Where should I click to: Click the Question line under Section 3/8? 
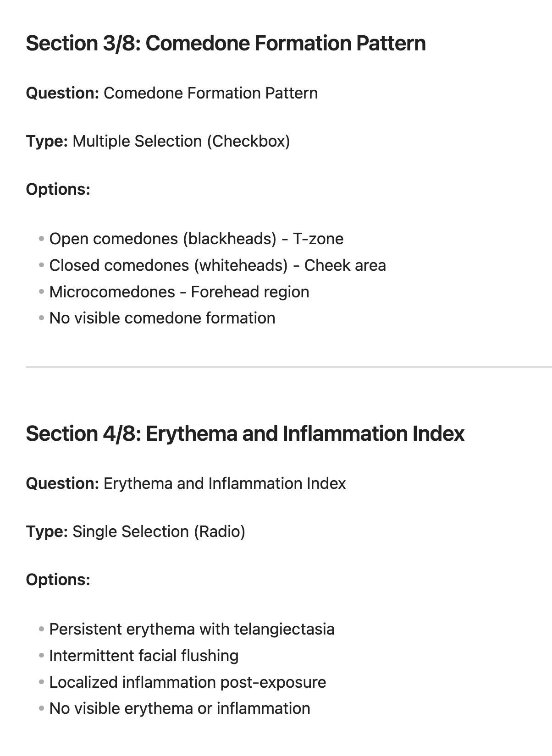172,93
